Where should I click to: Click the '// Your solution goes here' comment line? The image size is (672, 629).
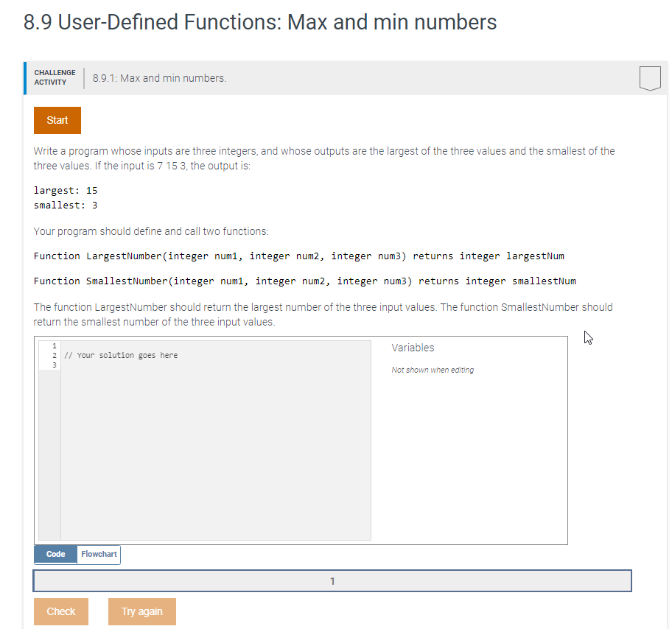(121, 355)
